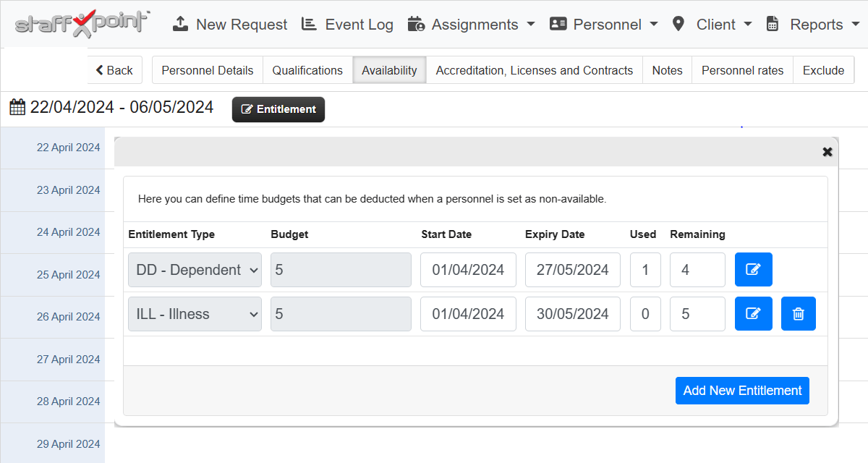Delete the ILL - Illness entitlement row

[798, 314]
